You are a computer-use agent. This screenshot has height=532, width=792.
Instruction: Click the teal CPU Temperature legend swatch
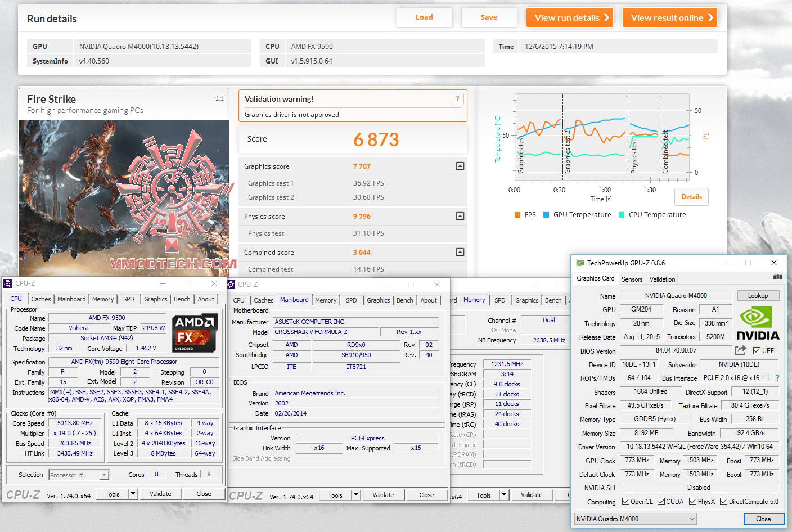622,215
